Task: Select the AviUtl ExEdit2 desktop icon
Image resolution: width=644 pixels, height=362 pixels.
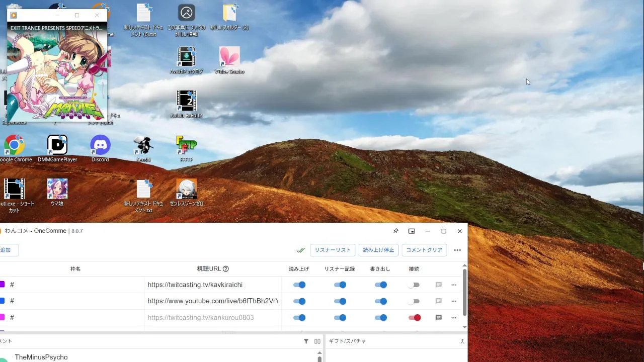Action: 186,105
